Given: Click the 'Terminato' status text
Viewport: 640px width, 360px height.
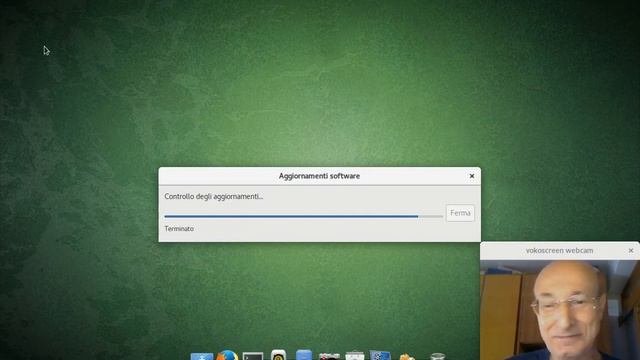Looking at the screenshot, I should tap(179, 229).
